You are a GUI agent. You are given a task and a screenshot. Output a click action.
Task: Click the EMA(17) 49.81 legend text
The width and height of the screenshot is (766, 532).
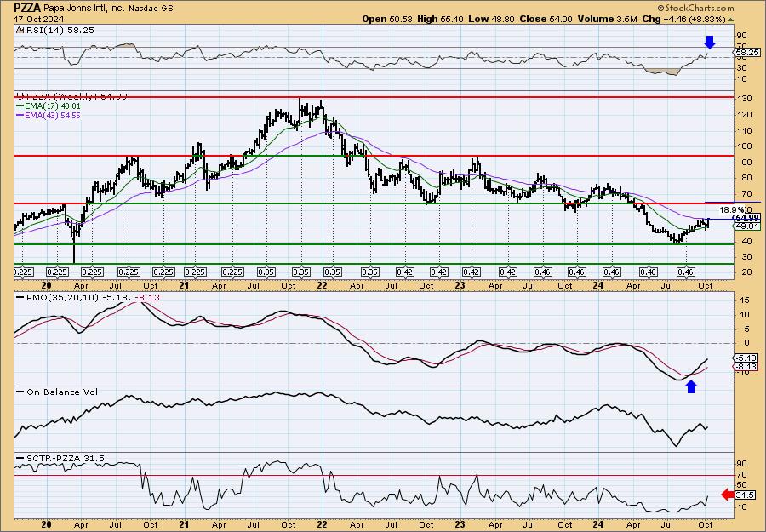coord(52,106)
